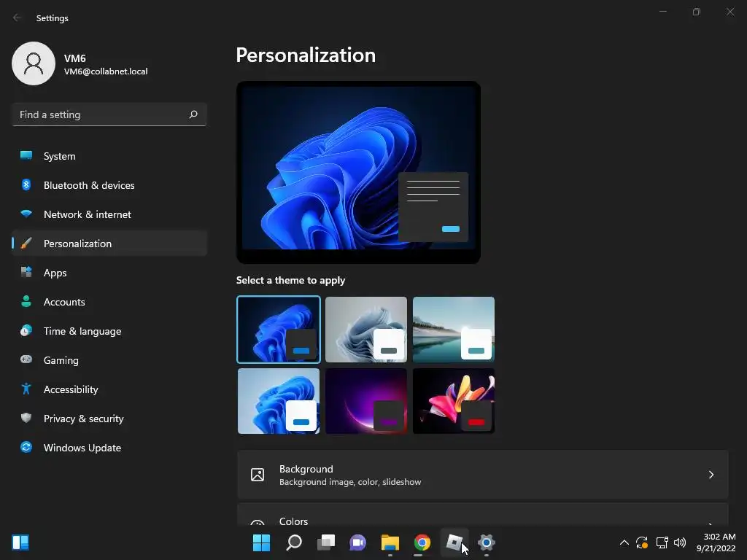Open the VM6@collabnet.local account text
Screen dimensions: 747x560
(x=106, y=71)
